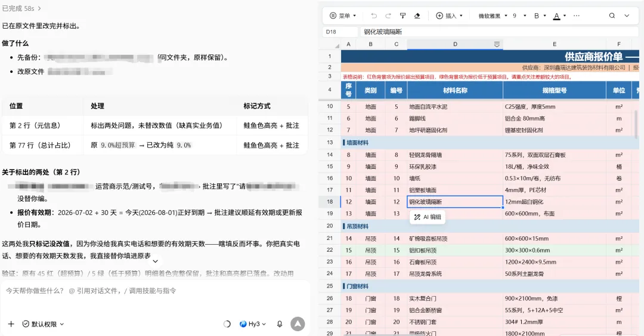The image size is (644, 336).
Task: Expand the 已完成 58s status link
Action: tap(21, 8)
